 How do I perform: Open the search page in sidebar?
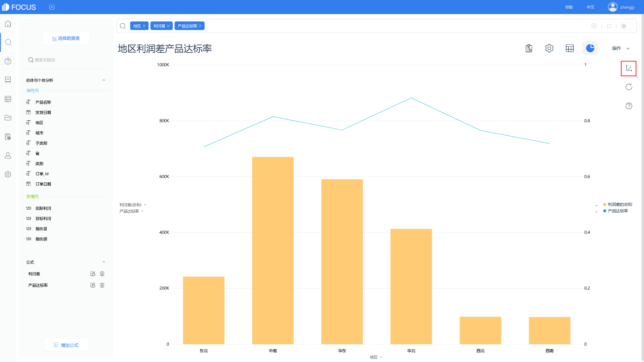coord(8,42)
